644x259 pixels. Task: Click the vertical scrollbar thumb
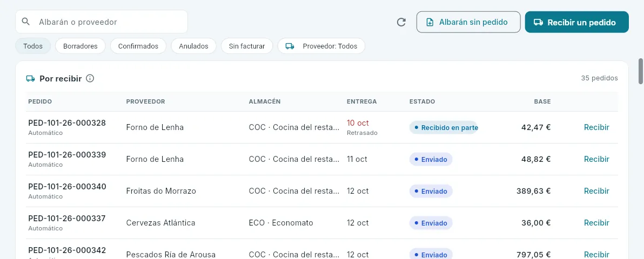[641, 71]
